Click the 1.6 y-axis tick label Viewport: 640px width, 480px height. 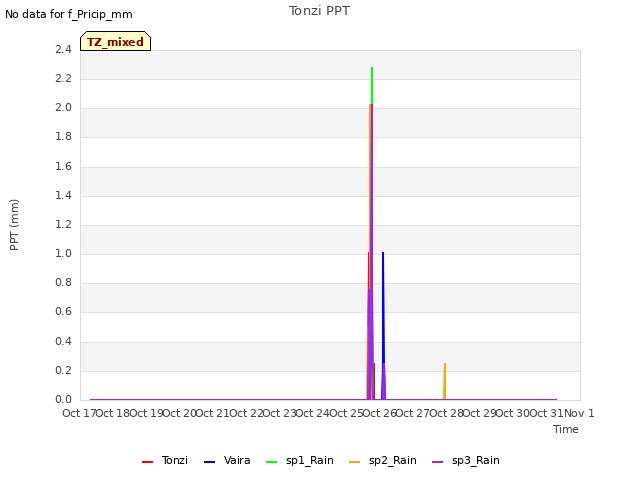point(63,166)
